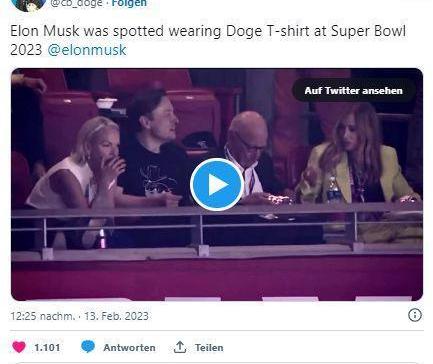Click the Auf Twitter ansehen button
Image resolution: width=433 pixels, height=364 pixels.
click(x=353, y=91)
